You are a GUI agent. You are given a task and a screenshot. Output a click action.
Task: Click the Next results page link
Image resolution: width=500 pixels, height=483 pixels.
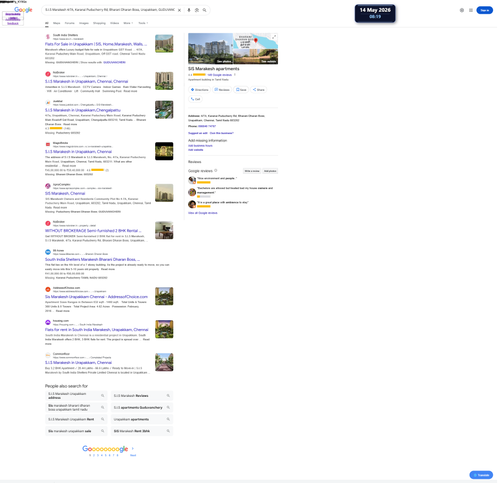tap(133, 455)
